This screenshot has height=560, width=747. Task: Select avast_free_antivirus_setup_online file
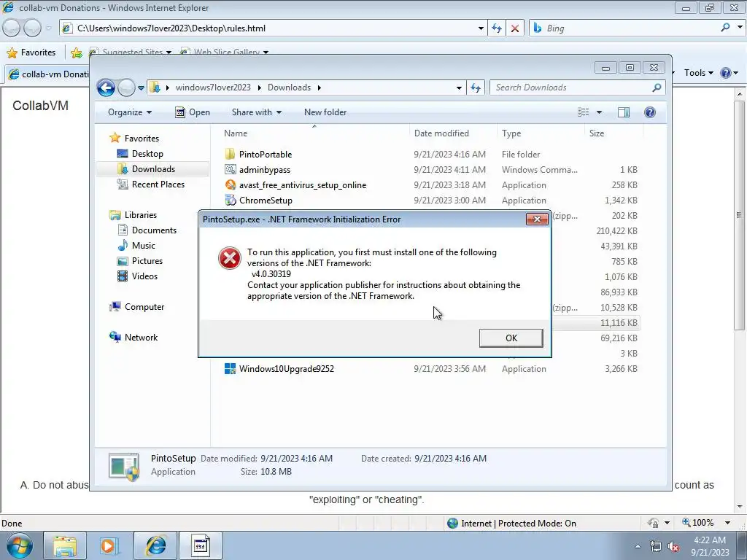tap(303, 184)
